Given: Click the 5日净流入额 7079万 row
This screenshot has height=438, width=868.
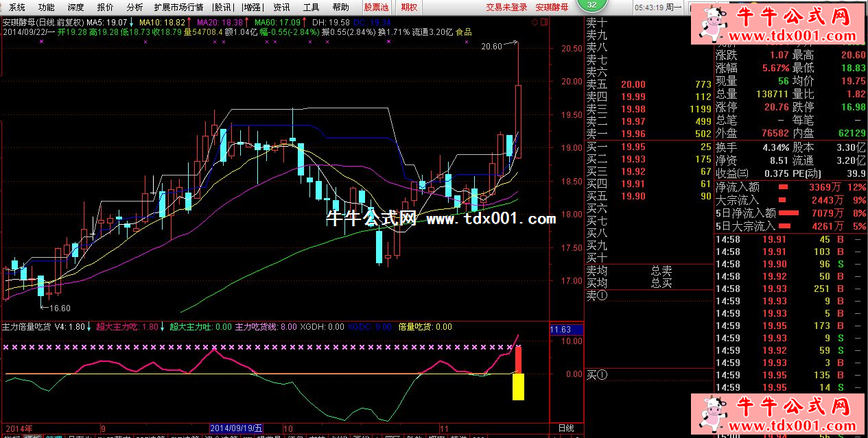Looking at the screenshot, I should tap(790, 212).
